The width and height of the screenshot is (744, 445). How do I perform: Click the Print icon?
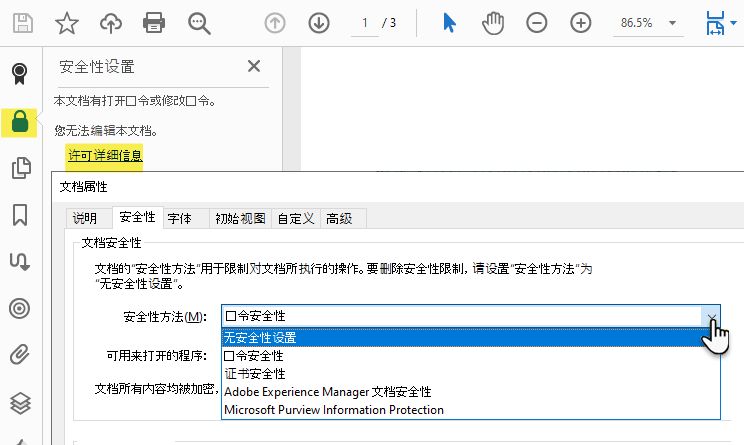pyautogui.click(x=154, y=23)
